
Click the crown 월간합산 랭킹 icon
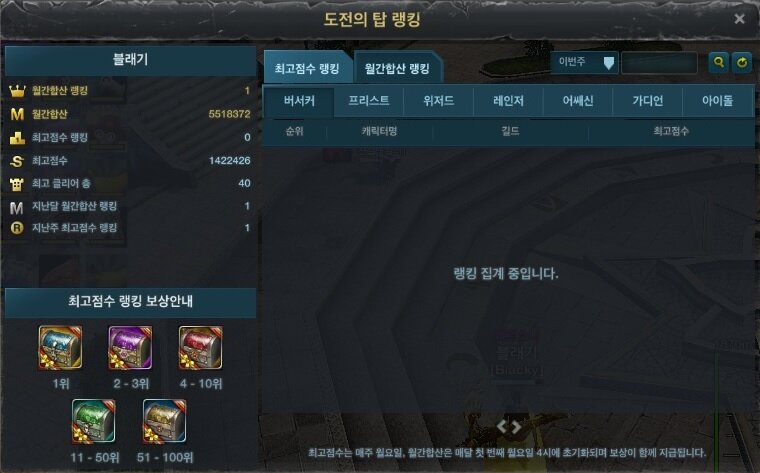pyautogui.click(x=17, y=91)
